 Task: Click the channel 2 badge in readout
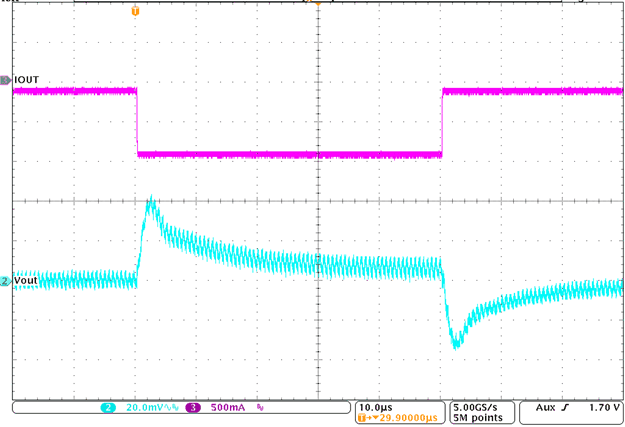point(106,409)
